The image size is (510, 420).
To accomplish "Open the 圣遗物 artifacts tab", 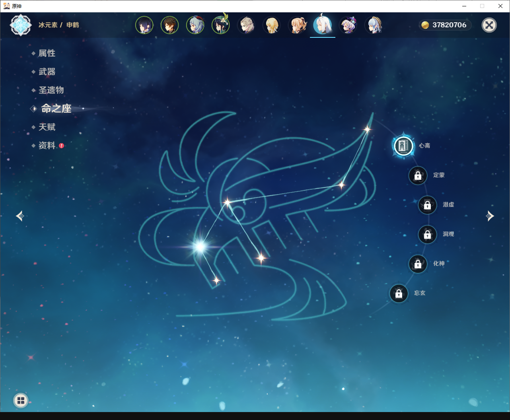I will pyautogui.click(x=51, y=90).
